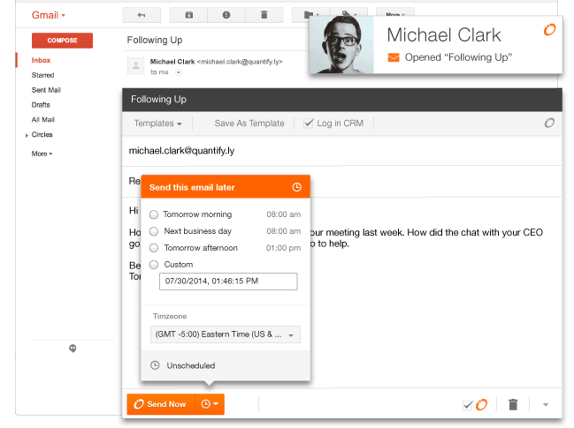Open All Mail
The height and width of the screenshot is (428, 574).
[x=43, y=120]
